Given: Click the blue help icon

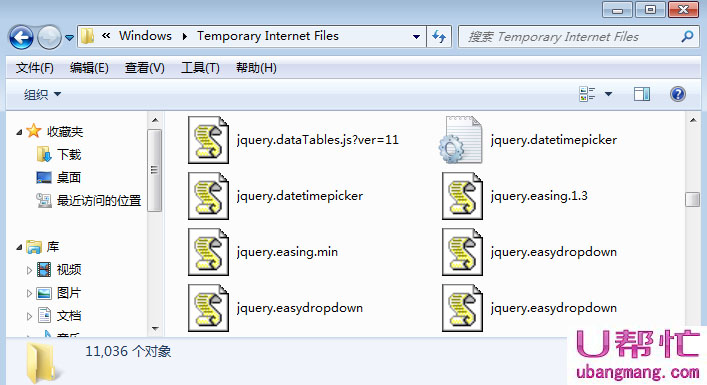Looking at the screenshot, I should click(678, 94).
